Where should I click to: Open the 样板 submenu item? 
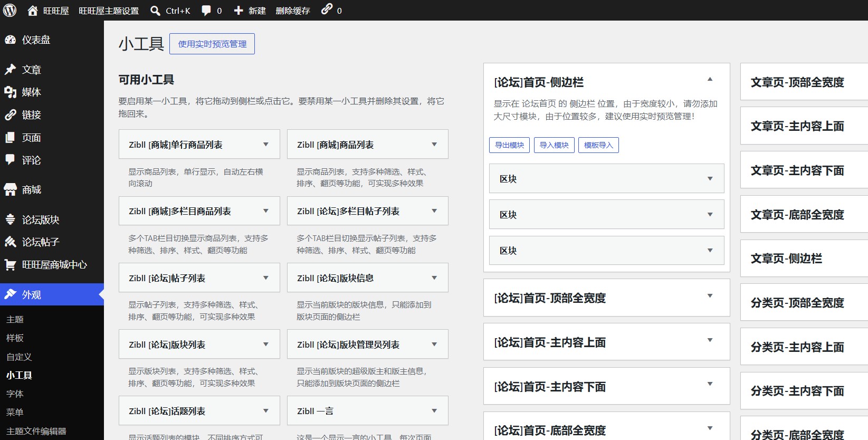pos(15,338)
